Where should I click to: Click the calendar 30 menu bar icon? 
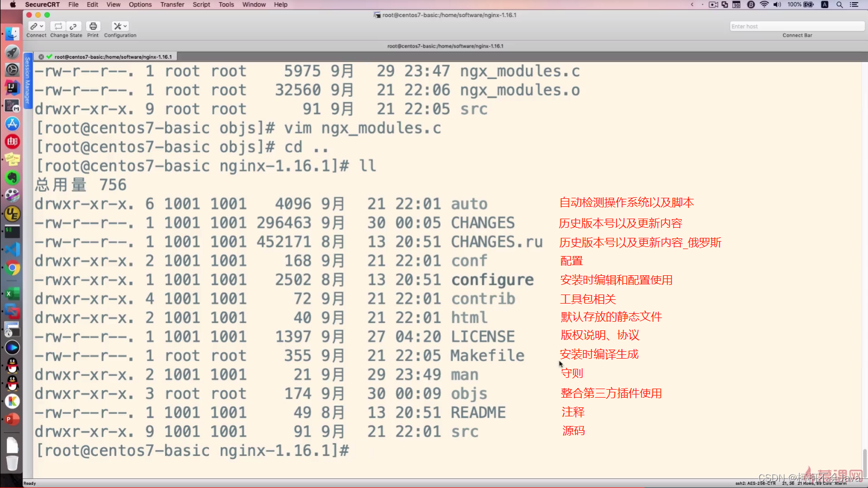pyautogui.click(x=736, y=4)
